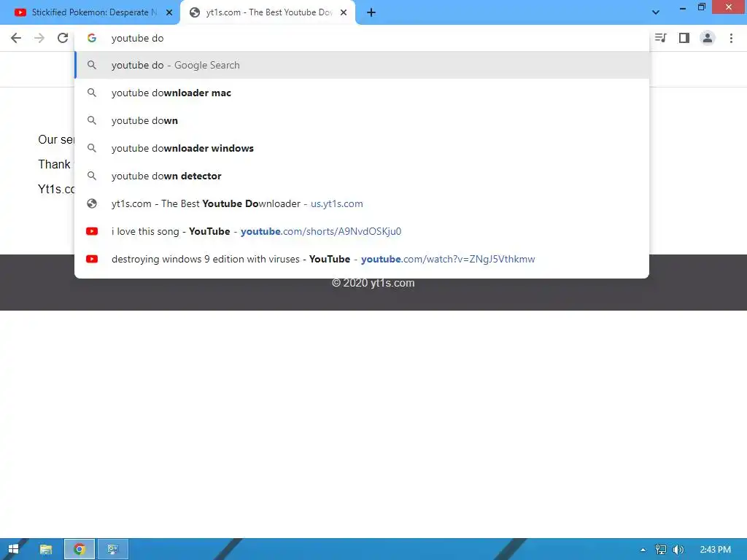This screenshot has width=747, height=560.
Task: Open the us.yt1s.com history suggestion
Action: coord(362,204)
